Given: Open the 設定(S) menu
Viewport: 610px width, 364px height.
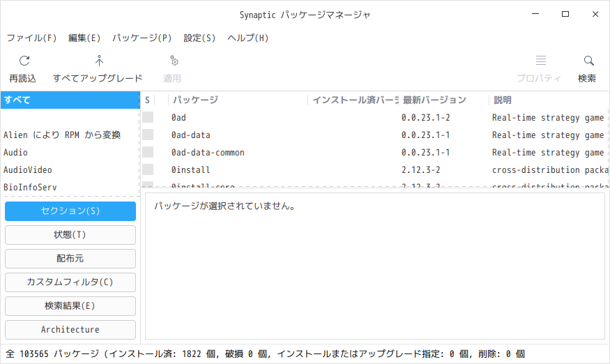Looking at the screenshot, I should pyautogui.click(x=199, y=38).
